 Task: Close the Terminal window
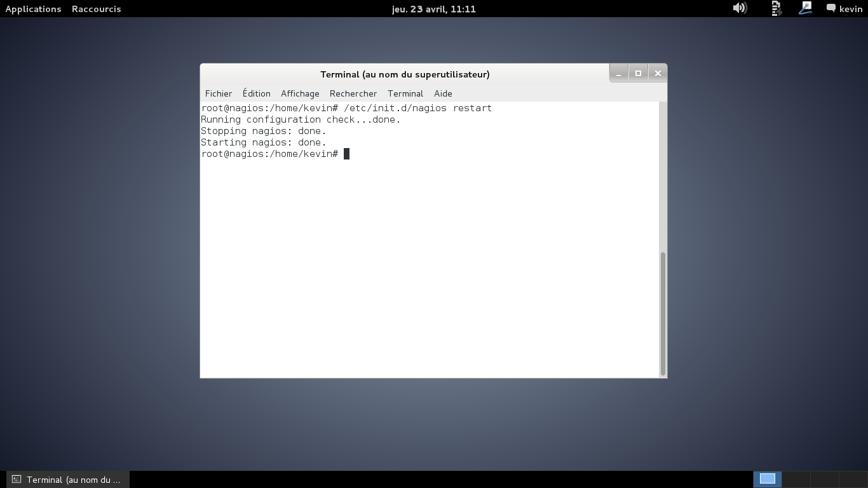pyautogui.click(x=658, y=74)
